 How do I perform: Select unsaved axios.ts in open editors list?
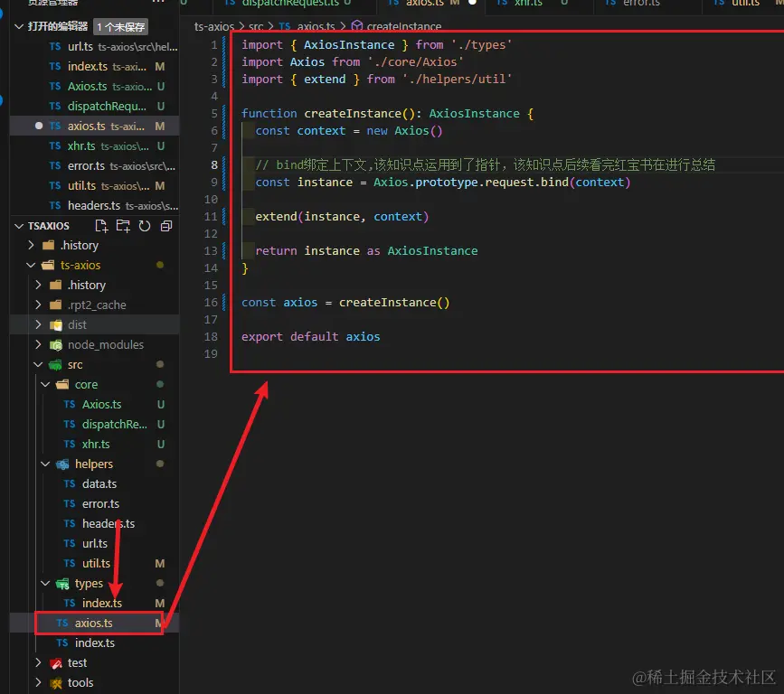pos(95,126)
